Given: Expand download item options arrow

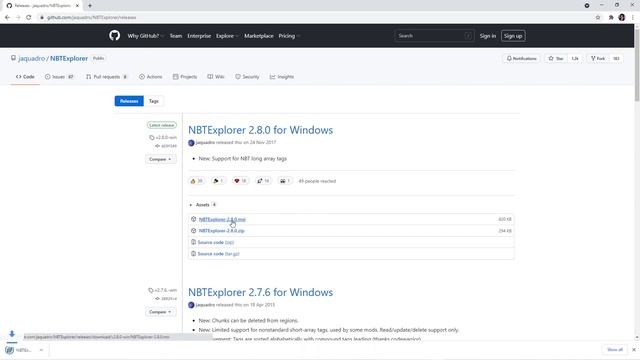Looking at the screenshot, I should pos(41,350).
